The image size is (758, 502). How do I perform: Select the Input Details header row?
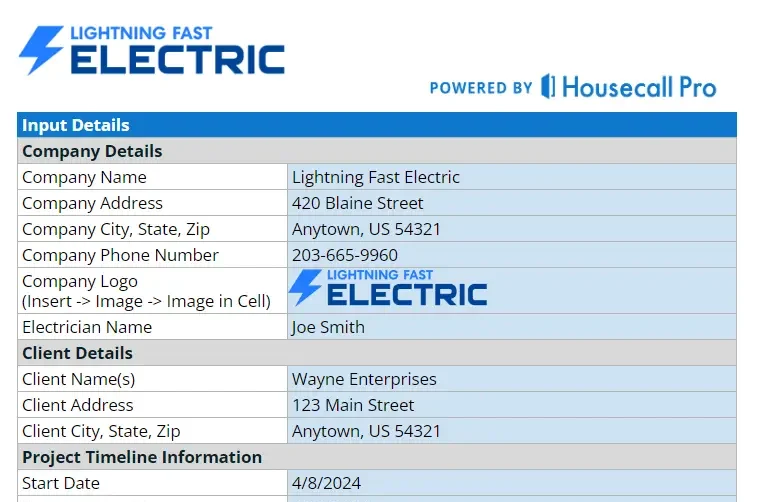click(377, 125)
